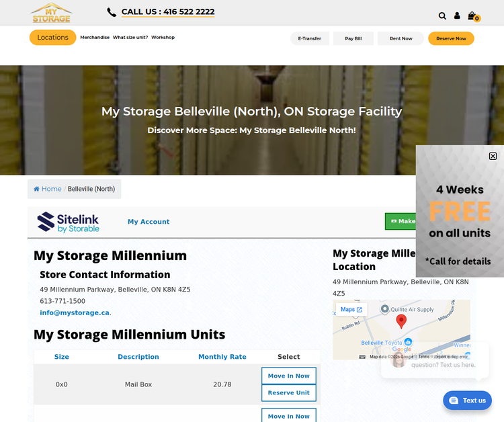Image resolution: width=504 pixels, height=422 pixels.
Task: Open the Locations menu
Action: click(x=52, y=38)
